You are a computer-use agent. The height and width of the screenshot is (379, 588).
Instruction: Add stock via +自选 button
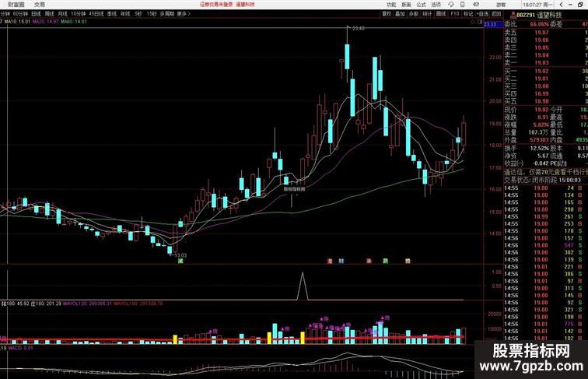(482, 13)
